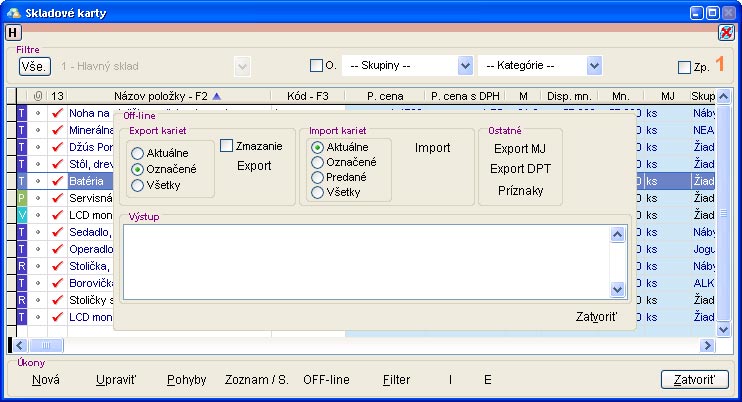
Task: Open the Skupiny dropdown
Action: [x=464, y=66]
